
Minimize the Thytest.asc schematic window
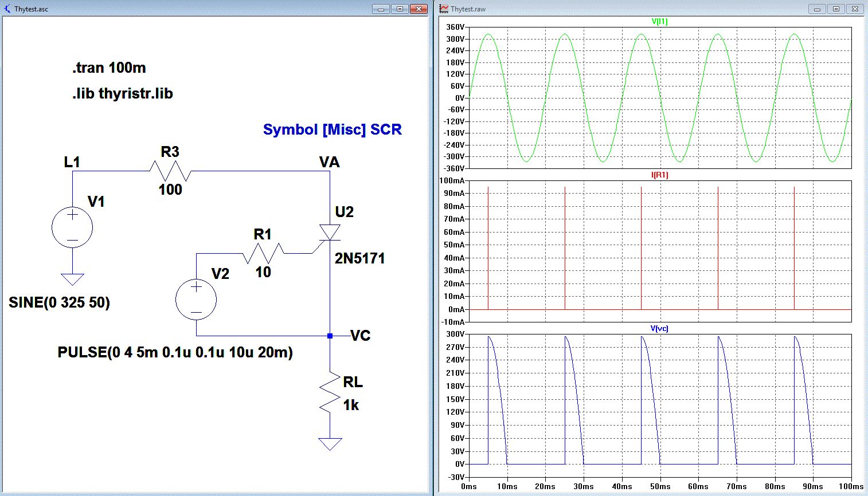381,9
